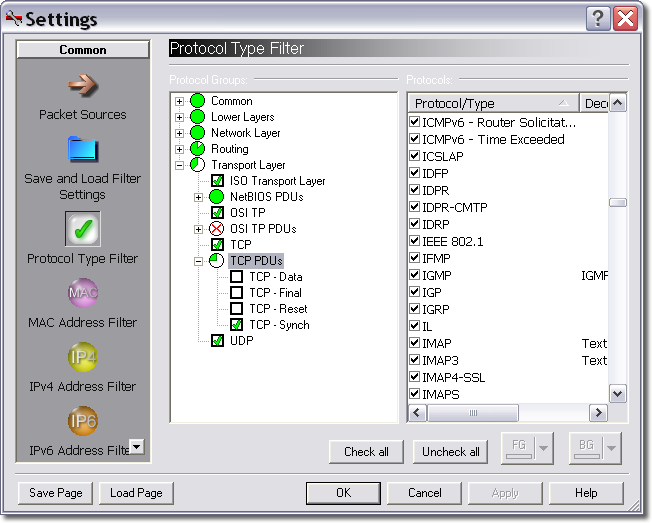Expand the Network Layer group
The height and width of the screenshot is (523, 652).
tap(179, 133)
